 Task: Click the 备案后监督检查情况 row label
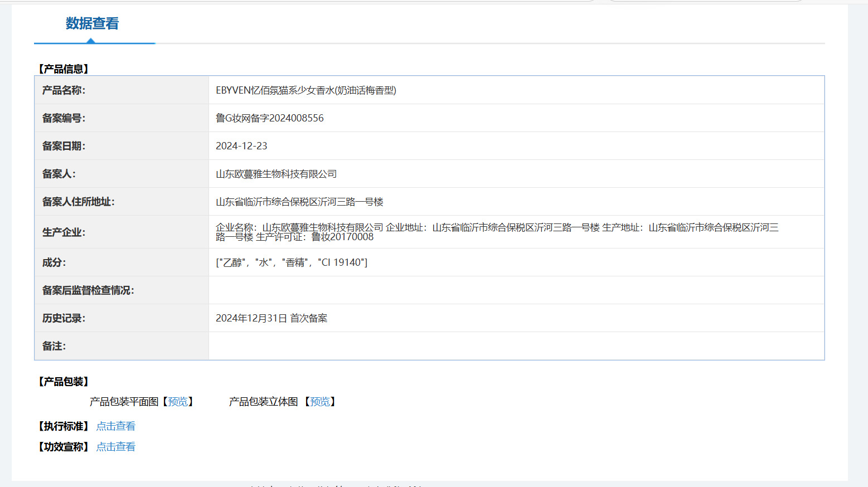click(x=88, y=290)
